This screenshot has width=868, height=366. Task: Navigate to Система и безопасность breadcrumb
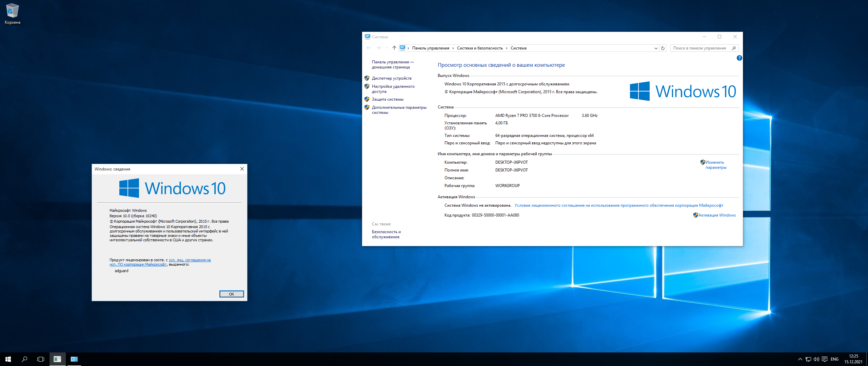click(480, 48)
